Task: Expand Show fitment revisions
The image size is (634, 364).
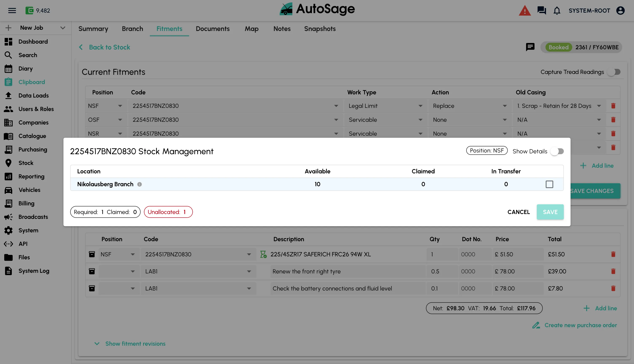Action: [130, 344]
